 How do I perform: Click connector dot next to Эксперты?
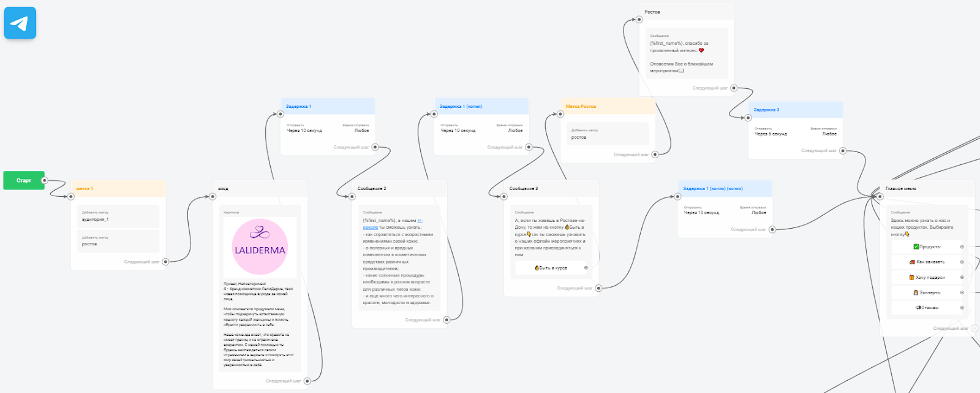[962, 292]
